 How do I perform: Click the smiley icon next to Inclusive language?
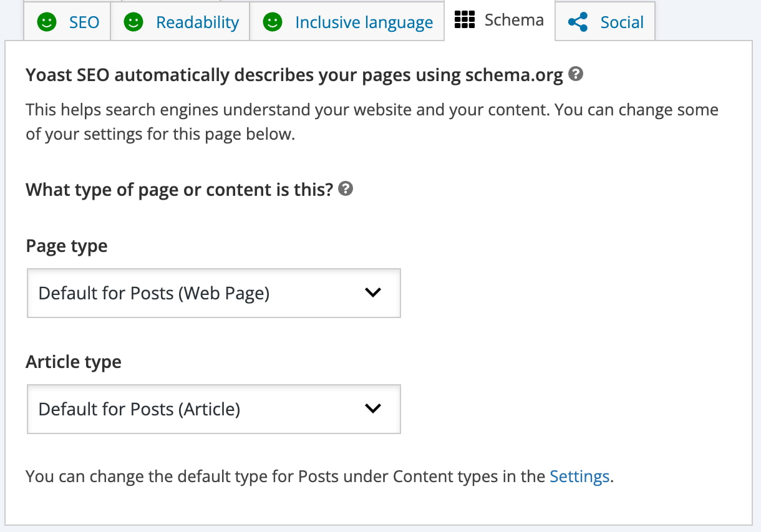272,22
